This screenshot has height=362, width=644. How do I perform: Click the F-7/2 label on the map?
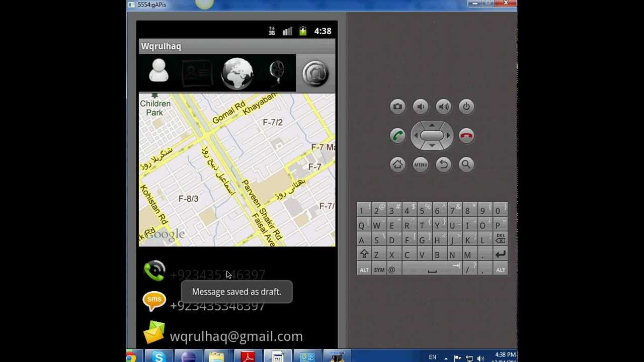click(273, 122)
